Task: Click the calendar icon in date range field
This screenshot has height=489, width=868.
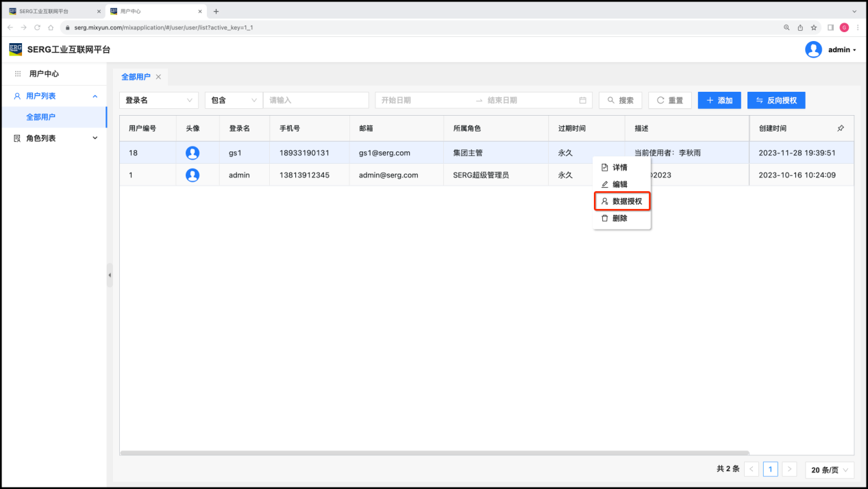Action: click(582, 100)
